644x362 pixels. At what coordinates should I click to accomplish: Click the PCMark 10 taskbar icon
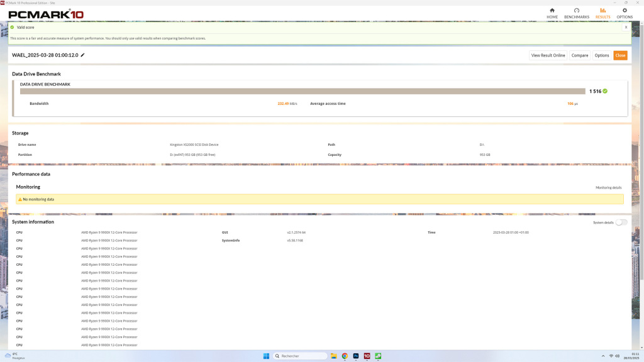coord(367,356)
